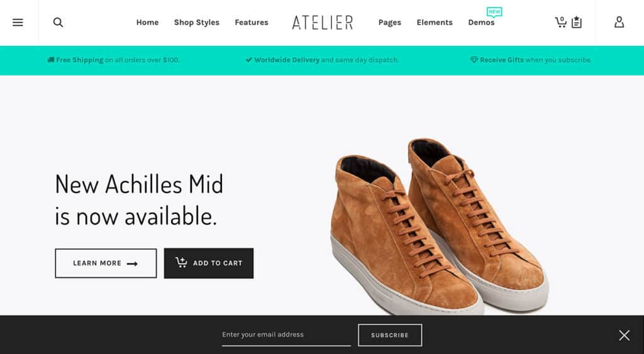Screen dimensions: 644x354
Task: Click the worldwide delivery checkmark icon
Action: [249, 60]
